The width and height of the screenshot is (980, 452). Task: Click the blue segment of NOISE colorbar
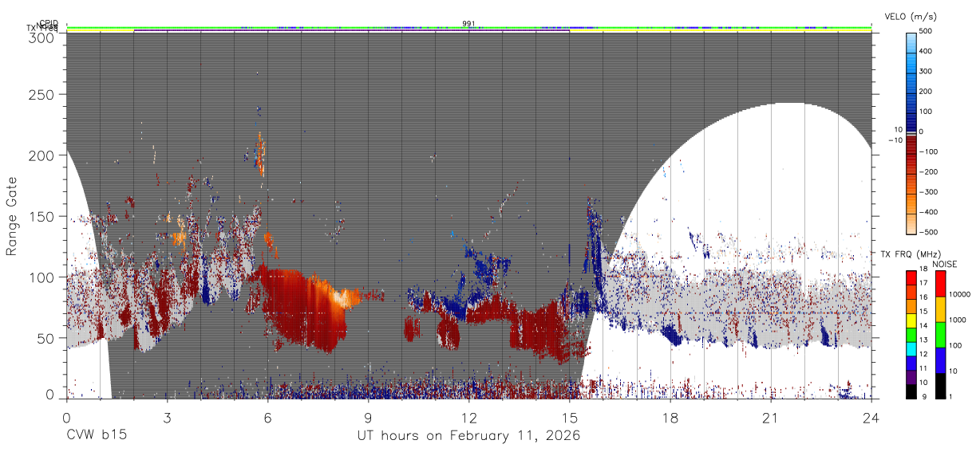click(940, 360)
